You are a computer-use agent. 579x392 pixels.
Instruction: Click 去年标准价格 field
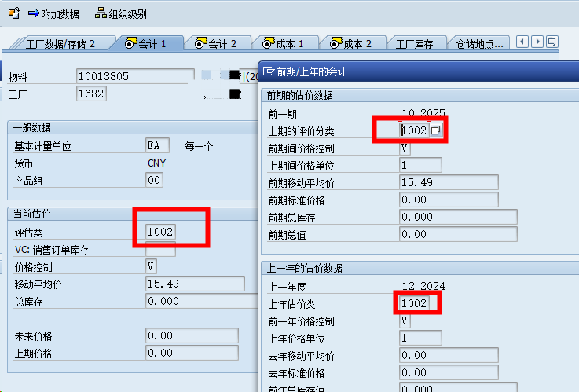pyautogui.click(x=449, y=372)
